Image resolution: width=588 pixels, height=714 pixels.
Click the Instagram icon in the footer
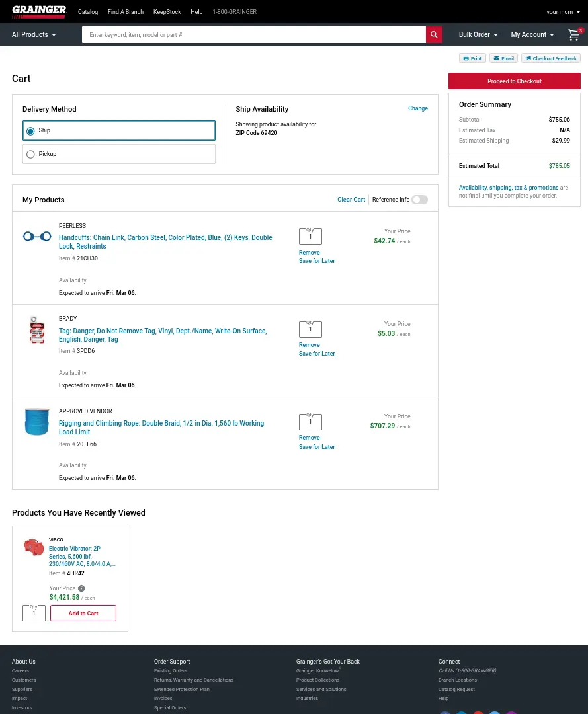coord(511,713)
